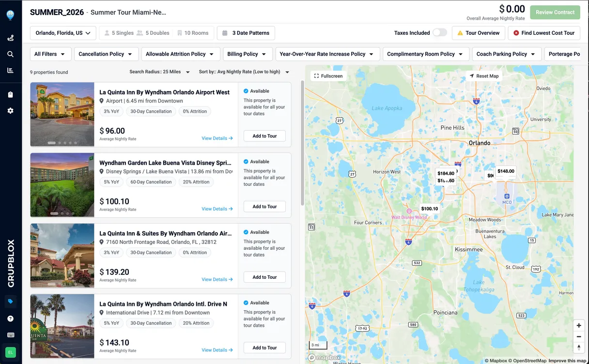The width and height of the screenshot is (589, 364).
Task: View details for Wyndham Garden Lake Buena Vista
Action: (217, 209)
